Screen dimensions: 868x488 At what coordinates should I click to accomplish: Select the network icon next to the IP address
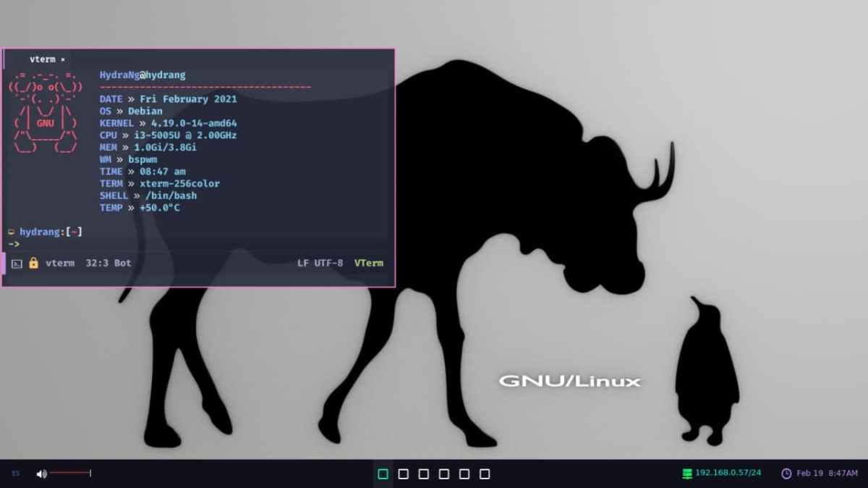[685, 474]
